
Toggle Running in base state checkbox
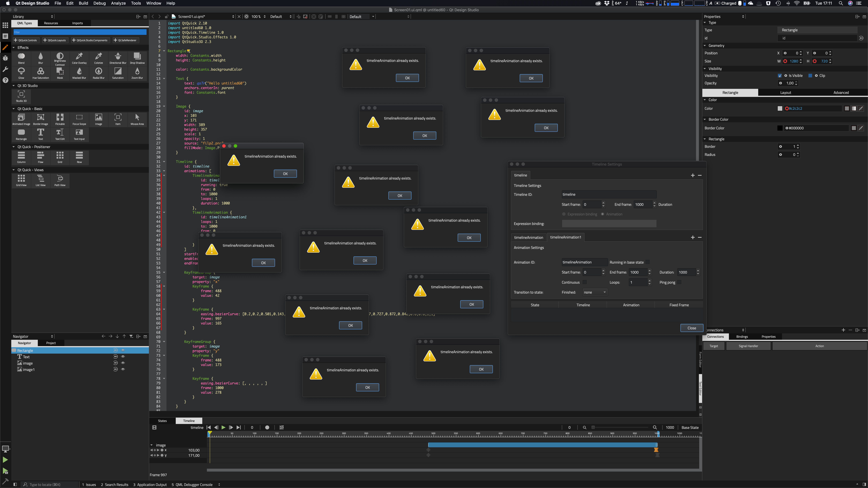coord(648,262)
